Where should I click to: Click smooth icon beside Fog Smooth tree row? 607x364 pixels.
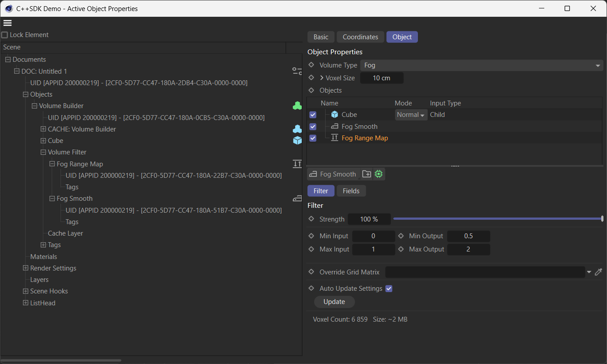[x=297, y=199]
